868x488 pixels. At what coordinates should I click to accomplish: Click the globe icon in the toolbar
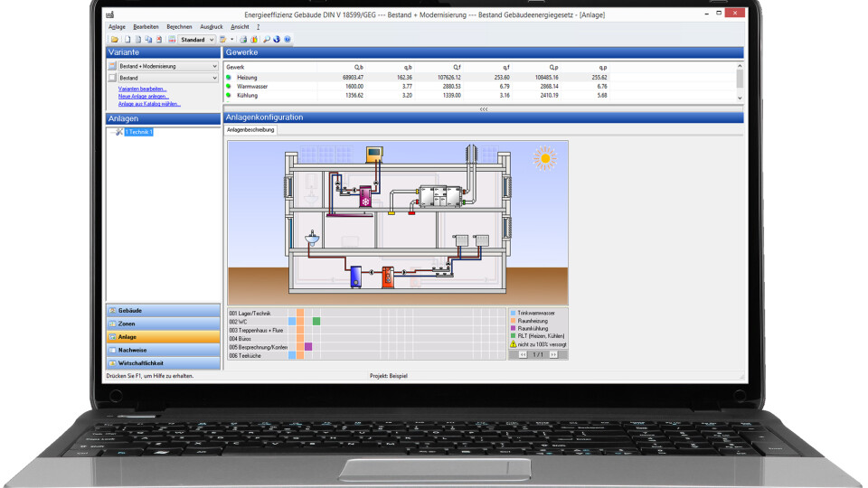point(277,40)
